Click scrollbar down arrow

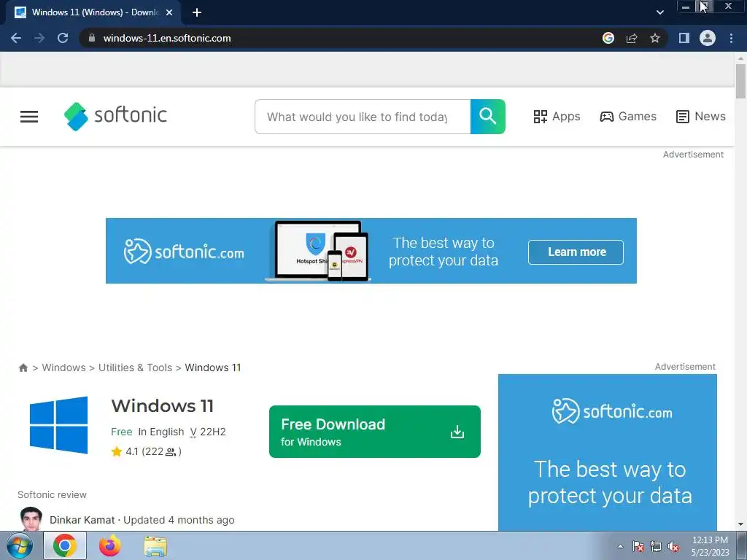point(740,525)
